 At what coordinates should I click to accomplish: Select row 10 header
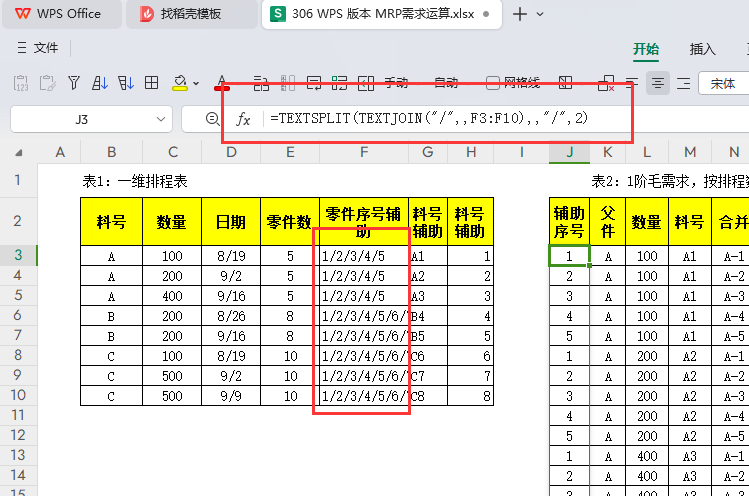[18, 395]
